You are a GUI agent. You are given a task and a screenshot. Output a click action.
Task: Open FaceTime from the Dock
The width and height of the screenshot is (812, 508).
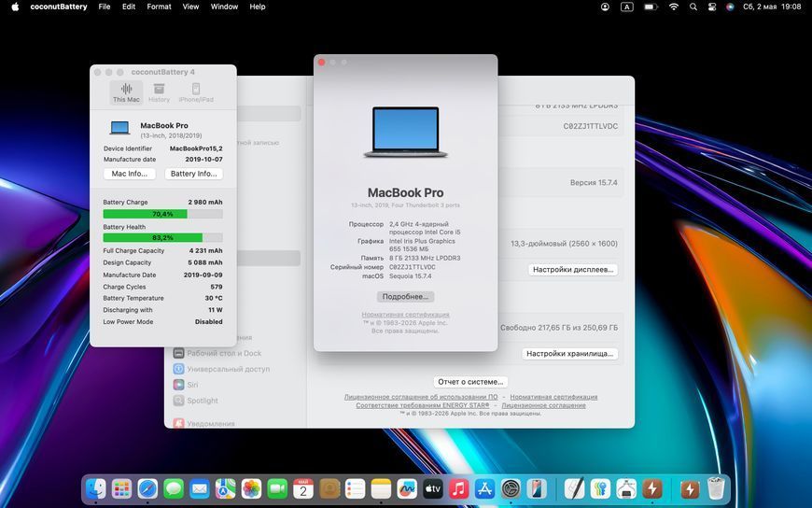(277, 488)
